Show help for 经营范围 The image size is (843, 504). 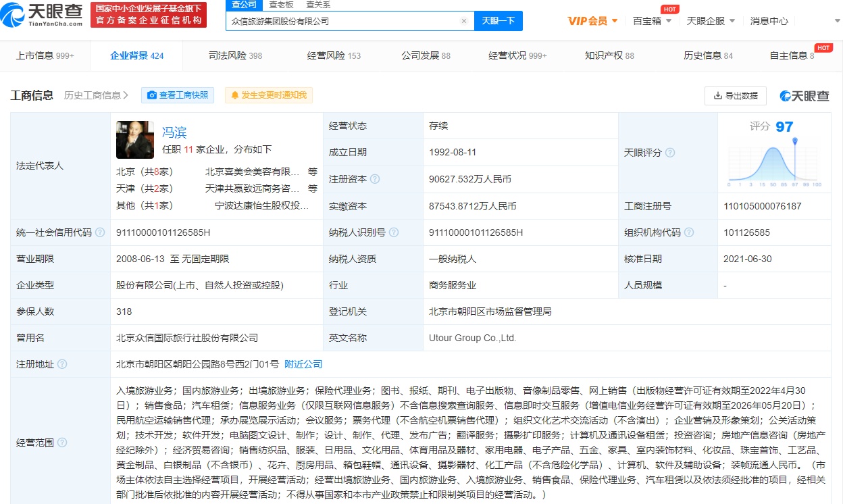tap(62, 443)
